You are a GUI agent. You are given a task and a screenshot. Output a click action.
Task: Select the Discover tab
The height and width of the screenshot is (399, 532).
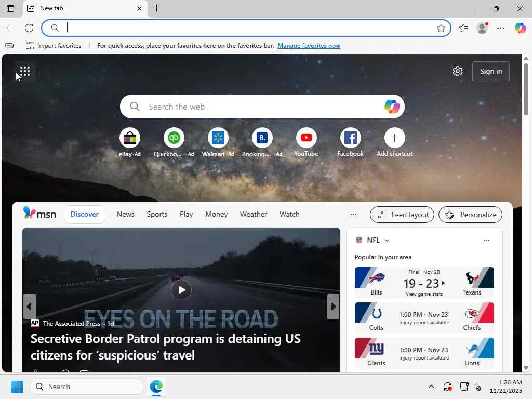tap(85, 214)
